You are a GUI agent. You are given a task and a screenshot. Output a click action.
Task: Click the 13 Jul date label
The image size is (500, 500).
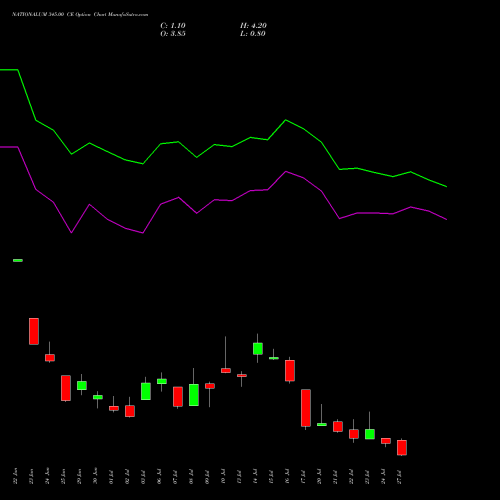(239, 477)
